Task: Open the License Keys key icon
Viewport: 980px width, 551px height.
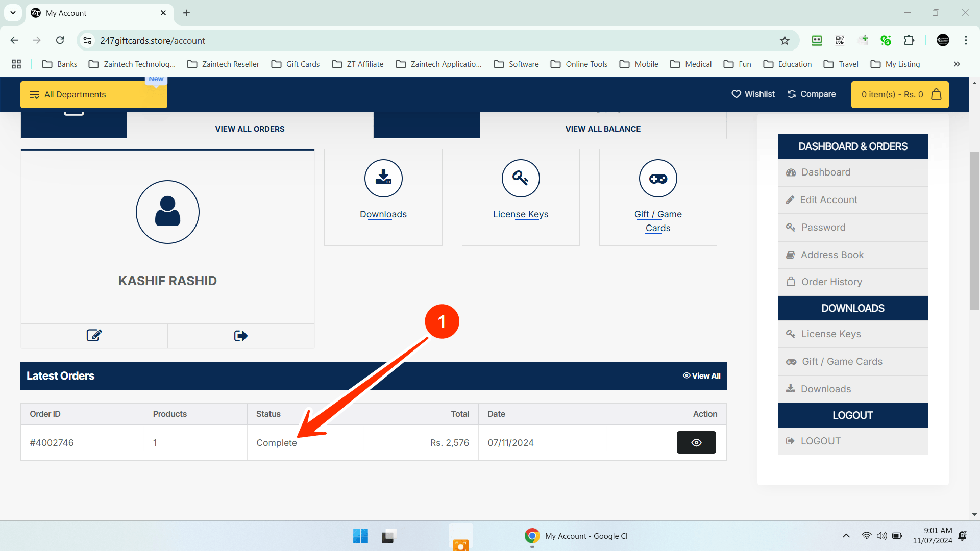Action: (x=521, y=178)
